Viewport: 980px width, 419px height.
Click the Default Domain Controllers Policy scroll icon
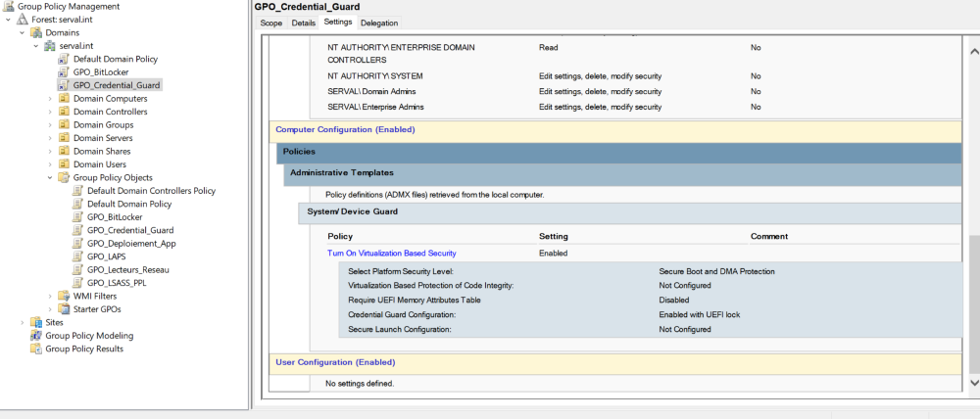click(77, 191)
